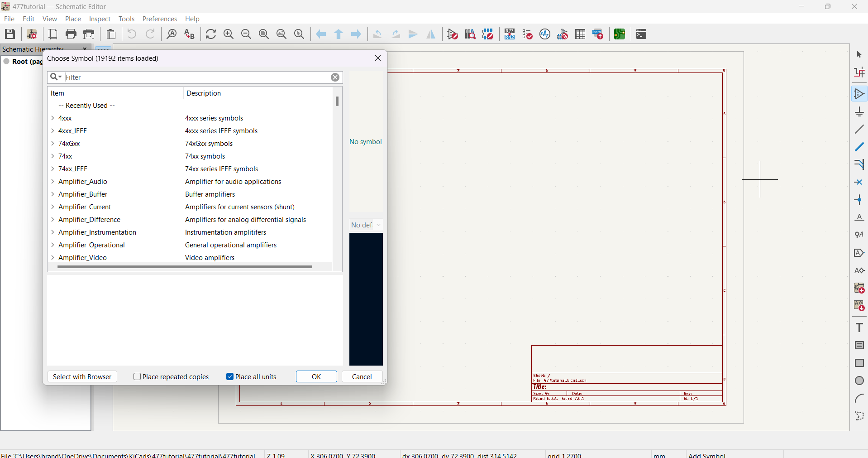Click the symbol Filter search field

point(197,77)
